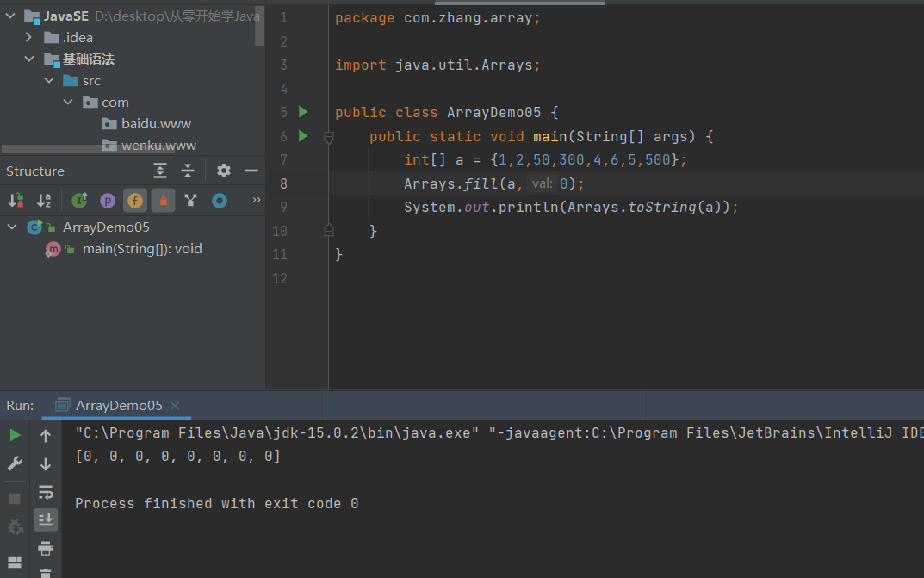Open Structure panel settings gear
Image resolution: width=924 pixels, height=578 pixels.
click(223, 171)
